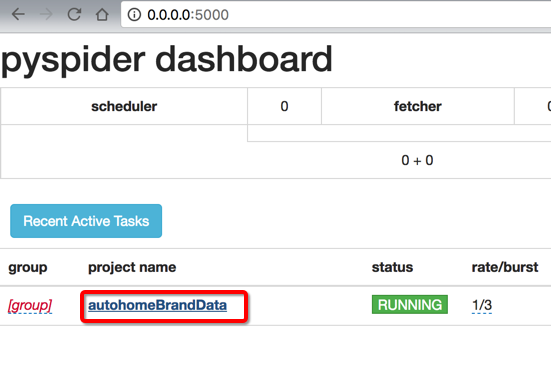View site information via the info icon

134,15
